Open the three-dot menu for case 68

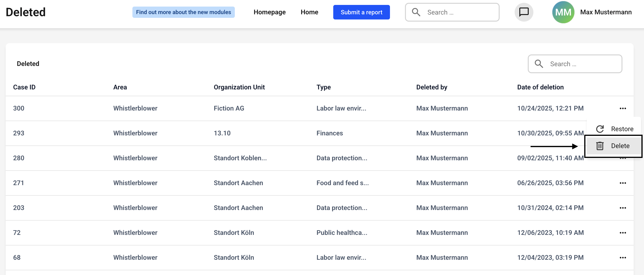(x=622, y=257)
